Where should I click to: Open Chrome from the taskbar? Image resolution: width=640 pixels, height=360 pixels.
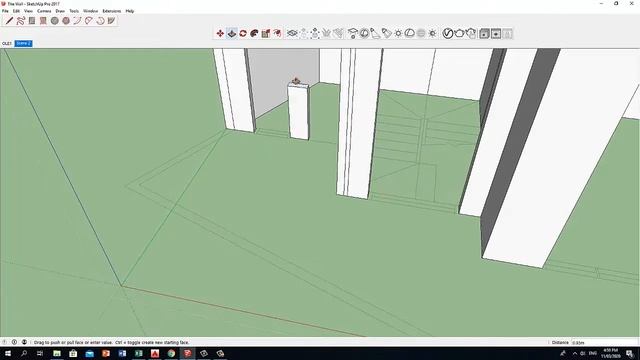point(171,353)
